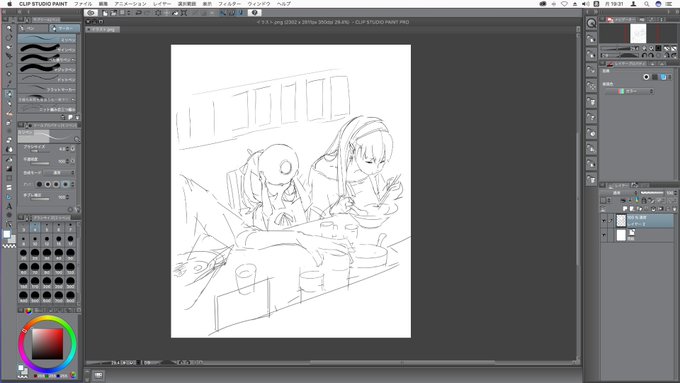Pick shade in color square
Viewport: 680px width, 383px height.
(x=48, y=344)
